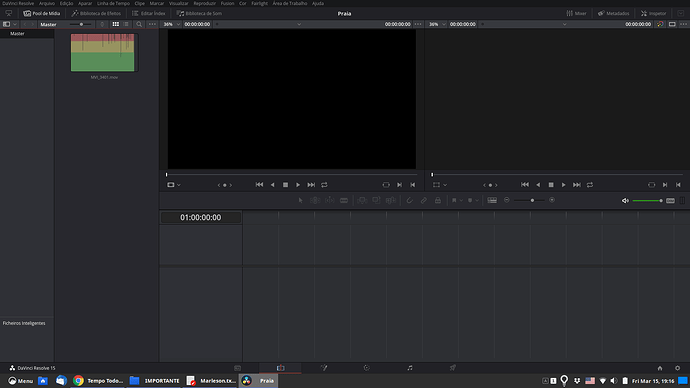Click the search magnifier in media pool
The height and width of the screenshot is (388, 690).
(139, 24)
